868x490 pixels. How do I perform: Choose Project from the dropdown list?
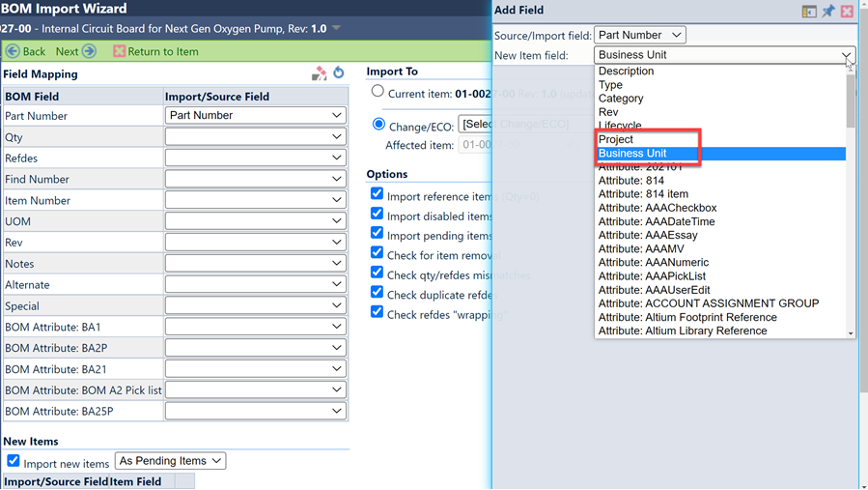[x=616, y=139]
